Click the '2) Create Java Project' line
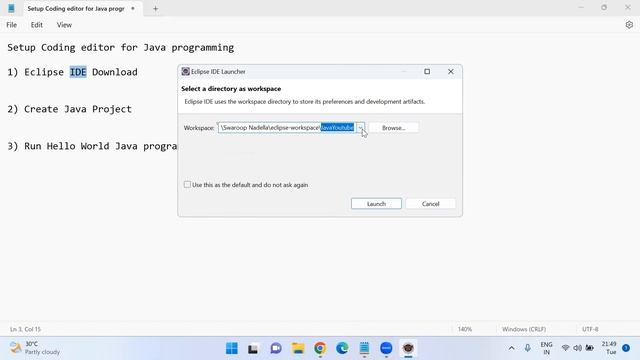The width and height of the screenshot is (640, 360). [69, 109]
